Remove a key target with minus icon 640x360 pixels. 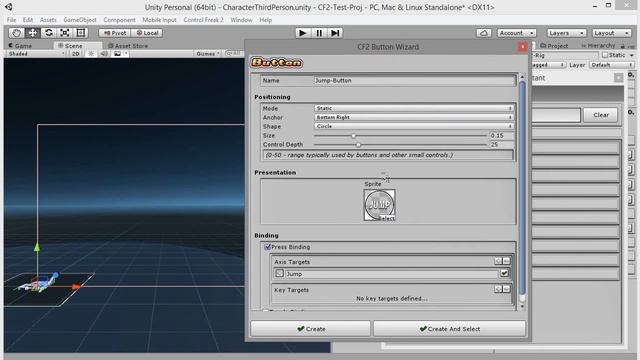pos(506,289)
